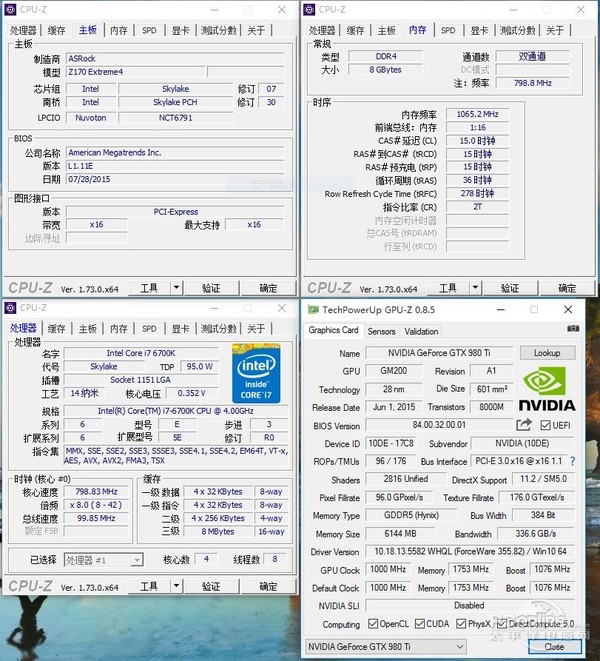Viewport: 600px width, 661px height.
Task: Click the Socket 1151 LGA value
Action: point(141,380)
